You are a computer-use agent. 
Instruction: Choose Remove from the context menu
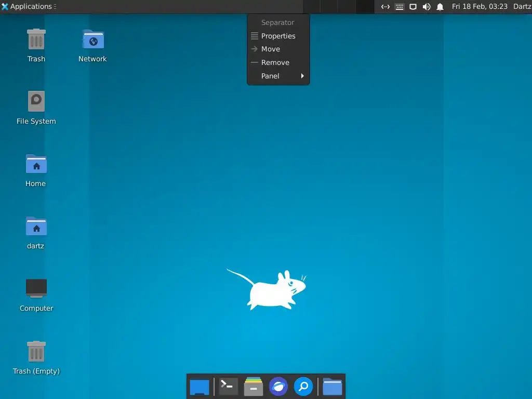coord(278,62)
